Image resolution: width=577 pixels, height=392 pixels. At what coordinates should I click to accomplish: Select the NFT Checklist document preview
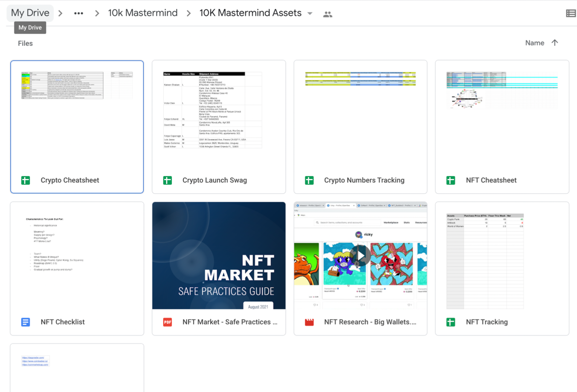point(77,256)
